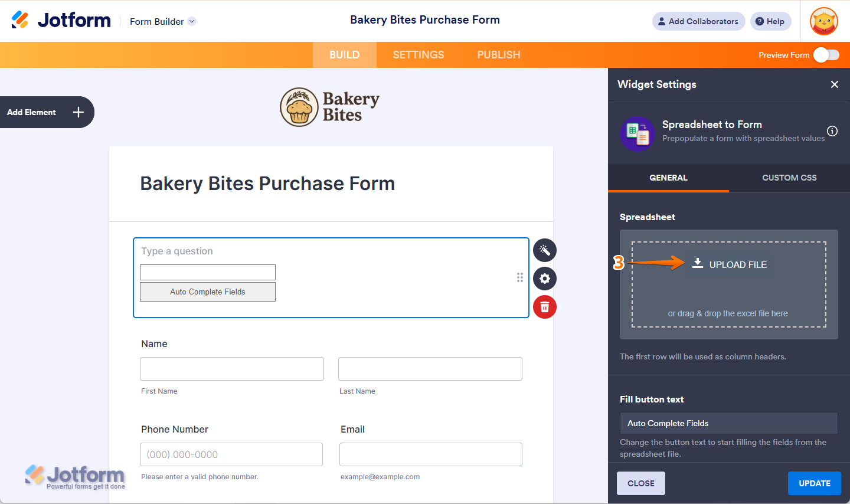Click Add Collaborators button
850x504 pixels.
(x=698, y=21)
